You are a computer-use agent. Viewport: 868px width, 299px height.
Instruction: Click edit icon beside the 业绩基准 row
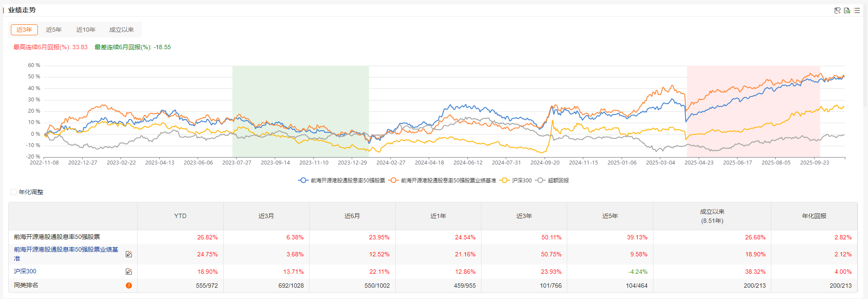[129, 254]
